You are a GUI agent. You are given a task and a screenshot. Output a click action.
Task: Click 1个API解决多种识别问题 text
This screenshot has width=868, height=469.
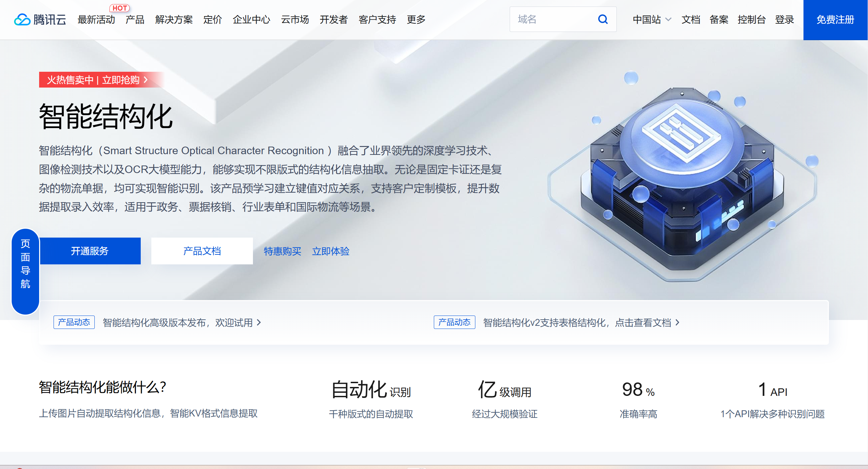tap(772, 414)
